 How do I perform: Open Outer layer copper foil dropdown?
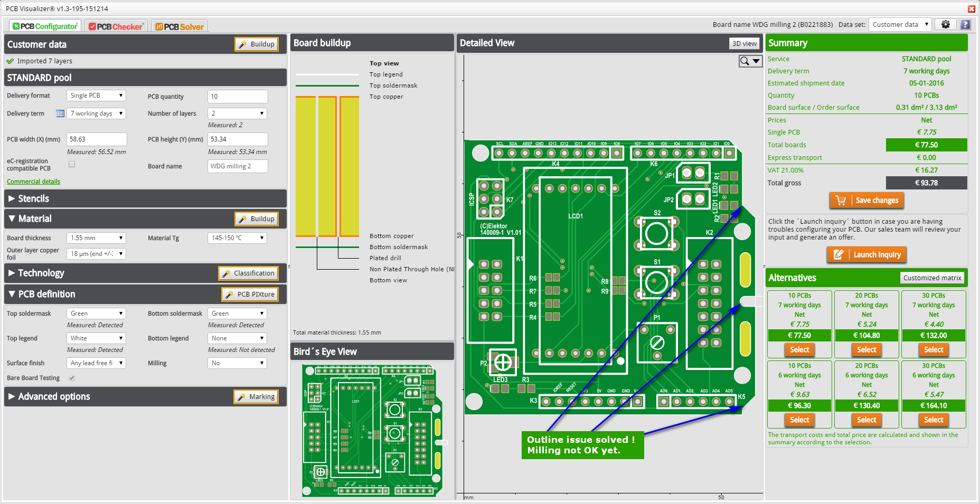pyautogui.click(x=96, y=254)
